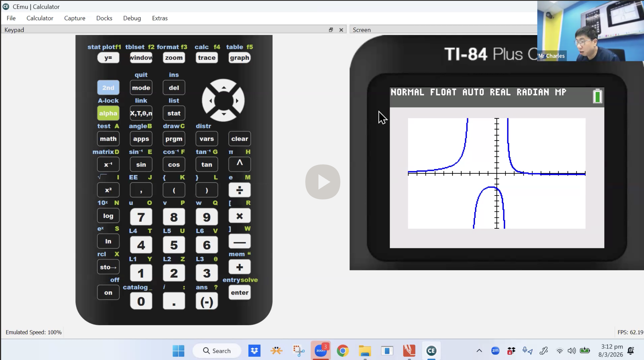Click the division key

click(x=239, y=190)
